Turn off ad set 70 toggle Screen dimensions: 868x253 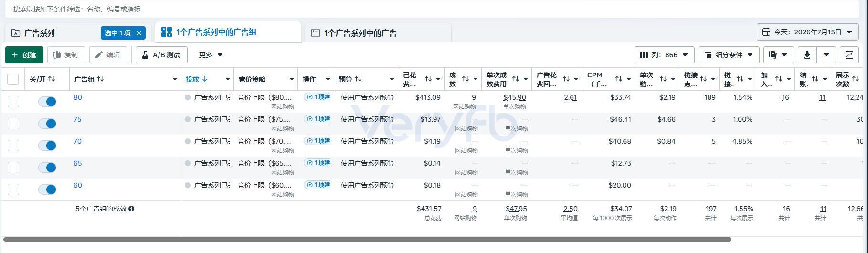coord(47,146)
